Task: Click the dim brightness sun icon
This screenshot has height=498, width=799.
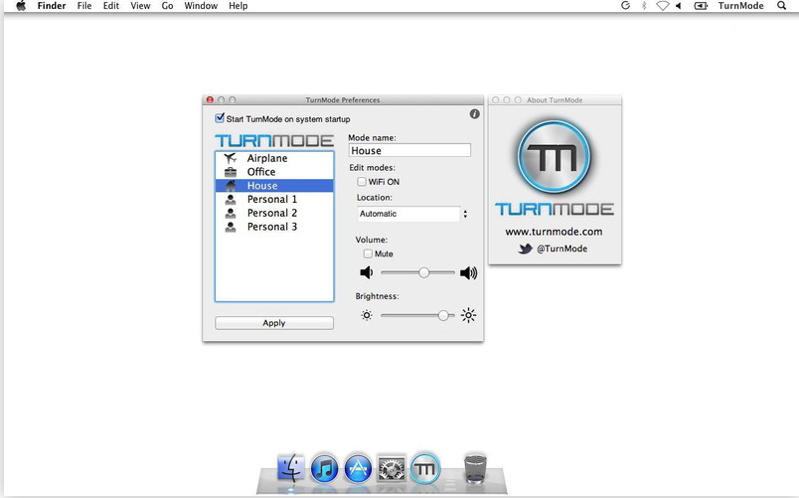Action: click(x=366, y=316)
